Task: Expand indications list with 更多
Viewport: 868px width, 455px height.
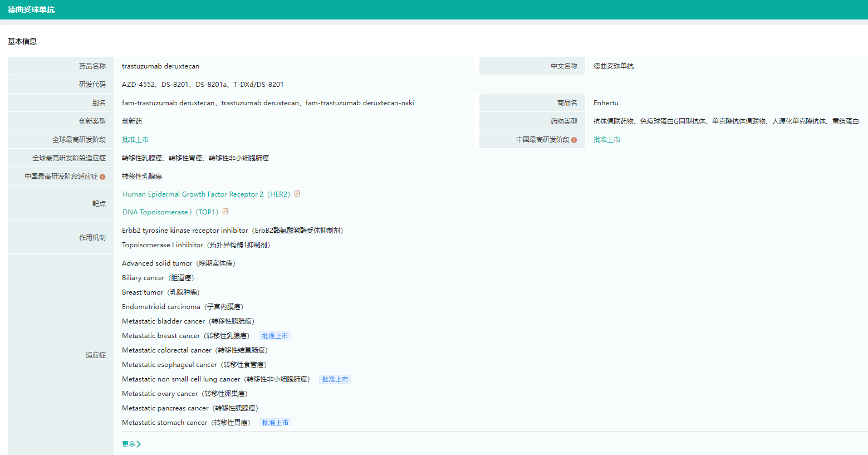Action: pyautogui.click(x=131, y=444)
